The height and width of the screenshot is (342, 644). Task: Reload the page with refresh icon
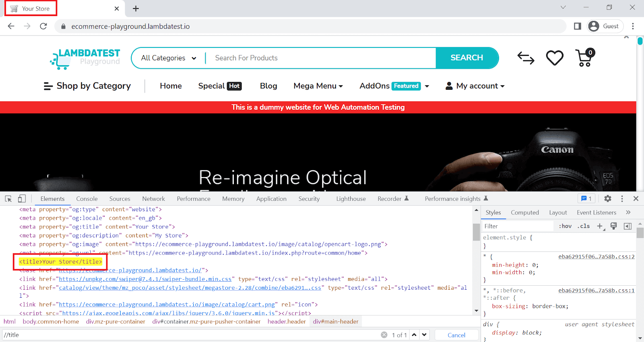point(43,26)
